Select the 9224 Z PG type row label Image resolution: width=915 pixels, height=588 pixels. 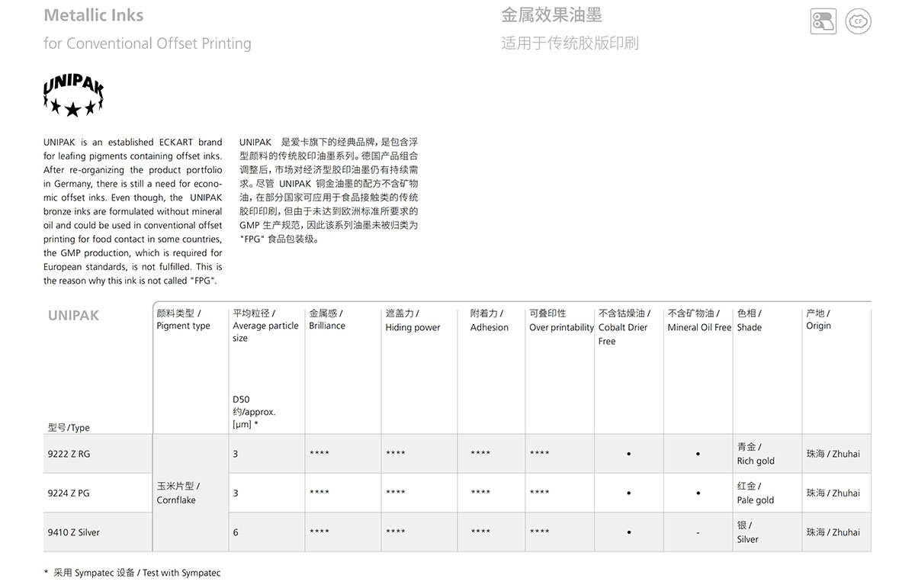pyautogui.click(x=69, y=493)
